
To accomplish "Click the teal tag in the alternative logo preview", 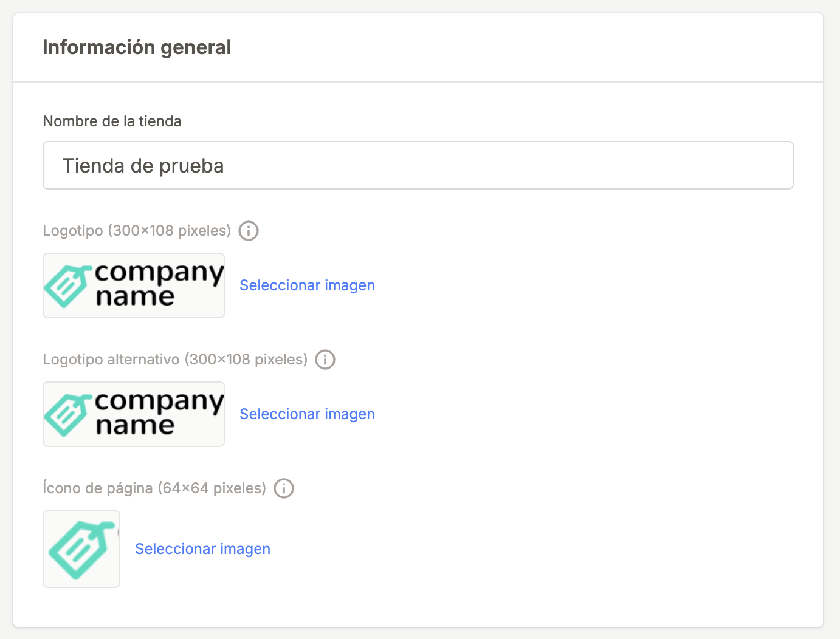I will [66, 414].
